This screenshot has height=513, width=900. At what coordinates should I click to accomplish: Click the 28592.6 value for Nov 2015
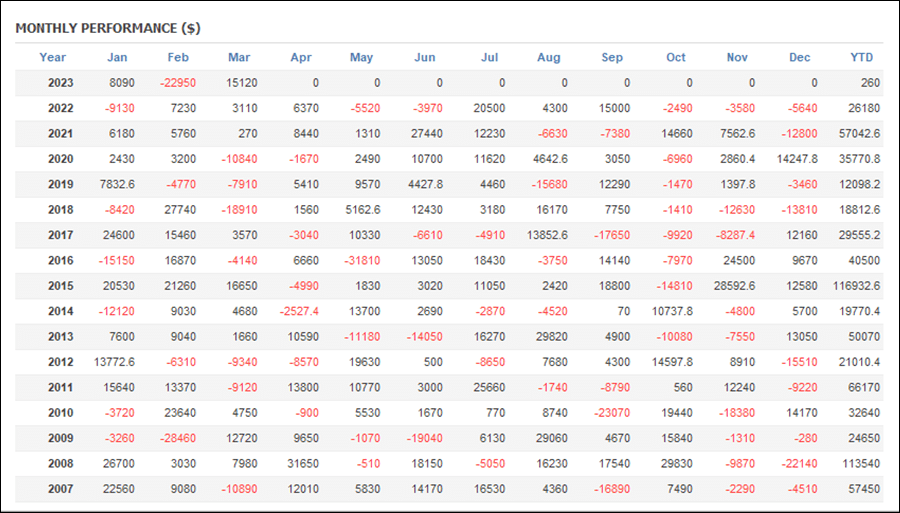734,286
